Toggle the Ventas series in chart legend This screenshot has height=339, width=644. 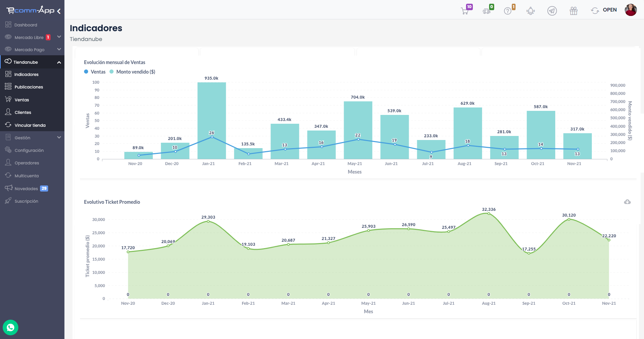pos(95,72)
